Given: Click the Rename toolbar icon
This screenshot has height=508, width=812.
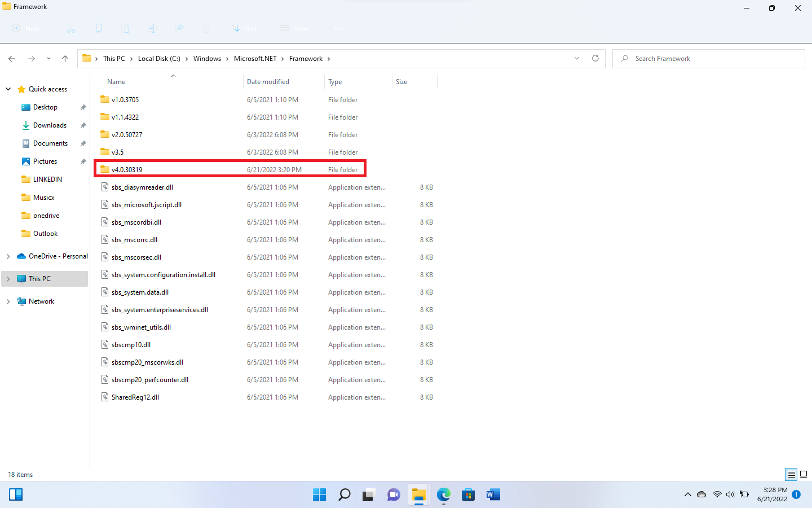Looking at the screenshot, I should coord(152,28).
